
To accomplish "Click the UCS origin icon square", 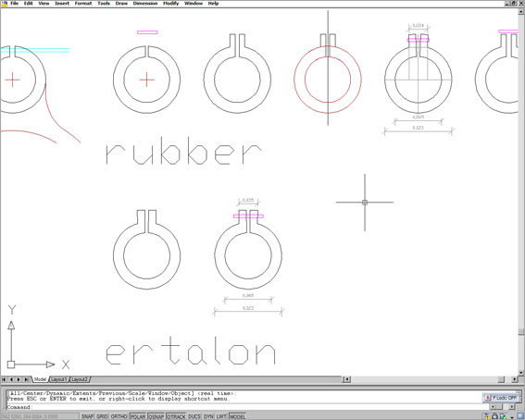I will (x=11, y=364).
